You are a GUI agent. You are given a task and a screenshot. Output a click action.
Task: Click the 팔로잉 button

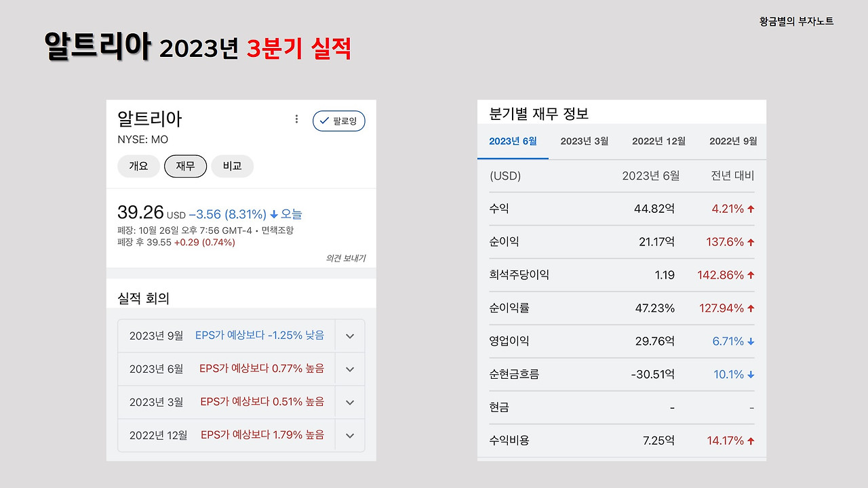pos(338,121)
